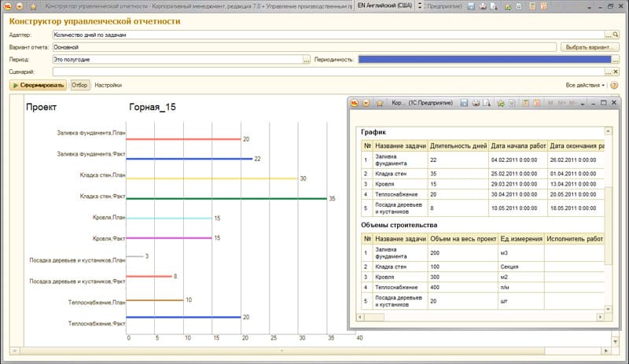Screen dimensions: 629x364
Task: Open Адаптер selection with ellipsis button
Action: coord(609,35)
